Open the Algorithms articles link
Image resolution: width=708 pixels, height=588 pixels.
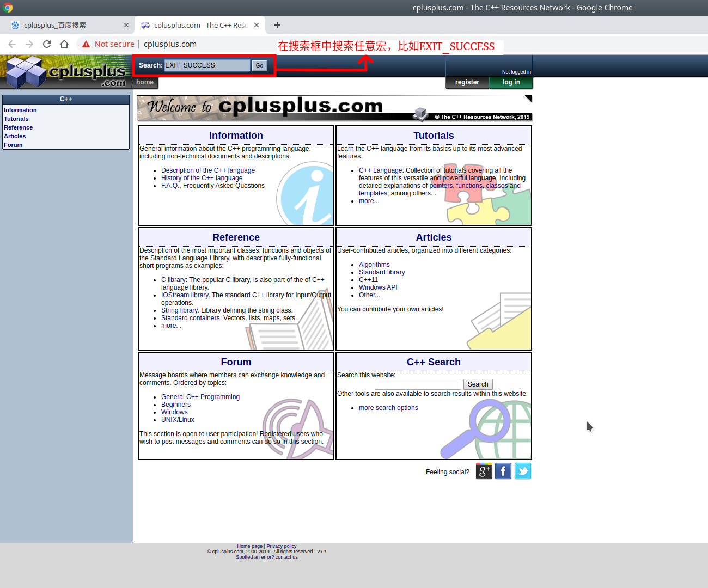374,265
